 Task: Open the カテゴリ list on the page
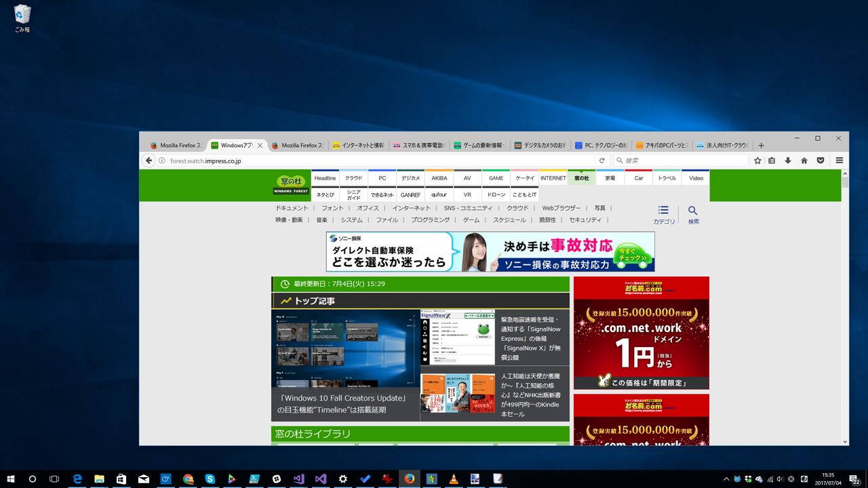point(663,213)
